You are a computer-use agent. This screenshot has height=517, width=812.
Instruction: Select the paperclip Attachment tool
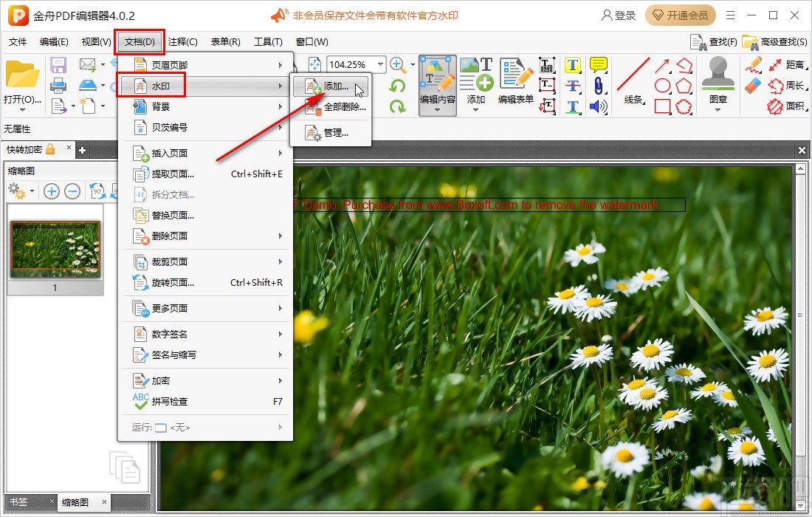[x=599, y=86]
